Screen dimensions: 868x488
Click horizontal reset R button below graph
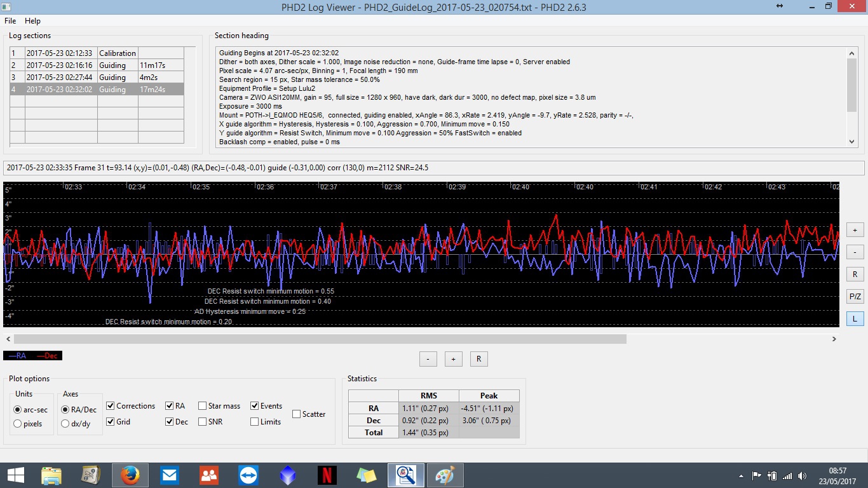tap(478, 359)
